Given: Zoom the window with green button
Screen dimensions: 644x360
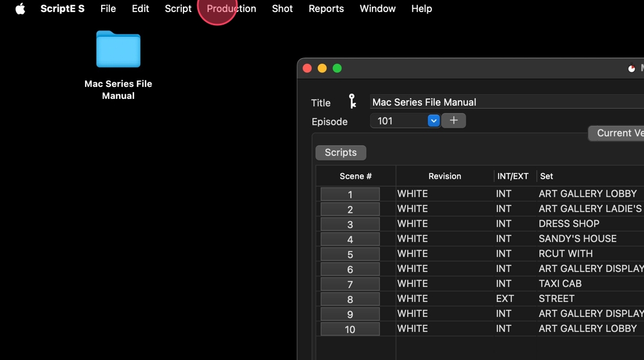Looking at the screenshot, I should tap(337, 68).
